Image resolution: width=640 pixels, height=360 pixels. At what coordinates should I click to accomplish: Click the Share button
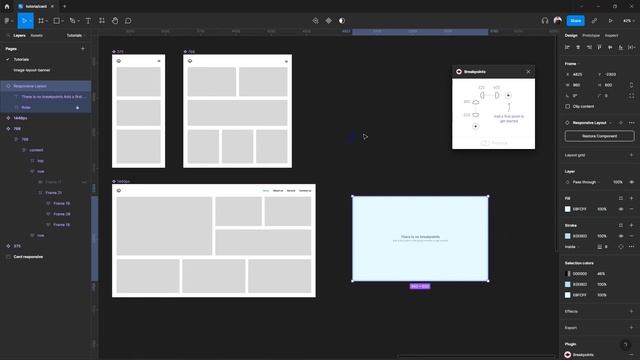point(576,21)
